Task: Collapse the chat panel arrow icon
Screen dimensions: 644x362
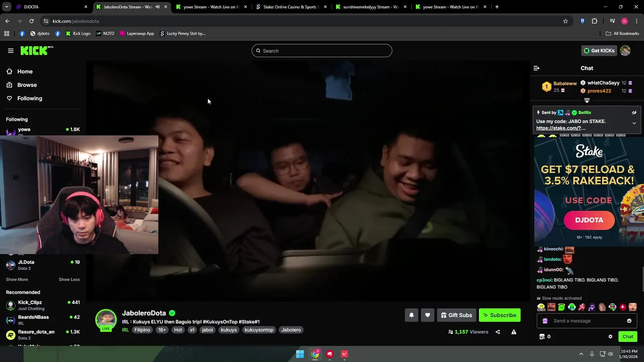Action: (536, 68)
